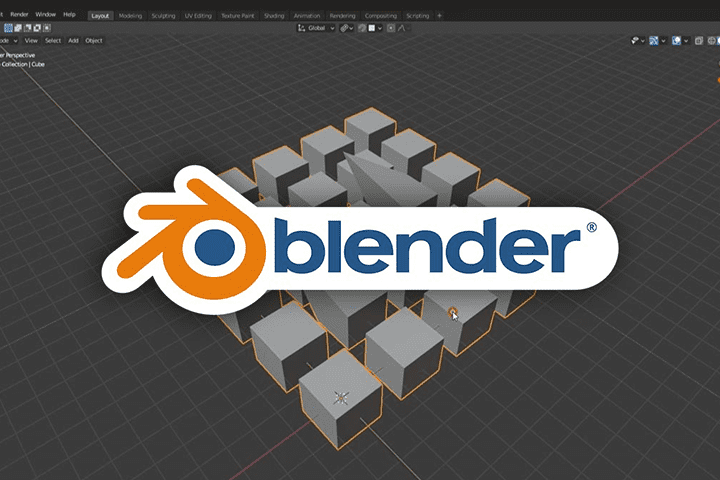Open the Render menu

coord(19,15)
